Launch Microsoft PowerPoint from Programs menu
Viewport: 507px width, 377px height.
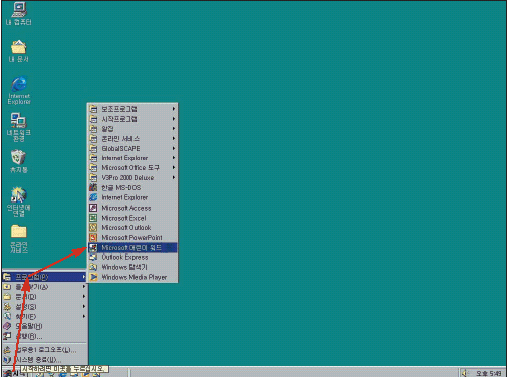[133, 238]
